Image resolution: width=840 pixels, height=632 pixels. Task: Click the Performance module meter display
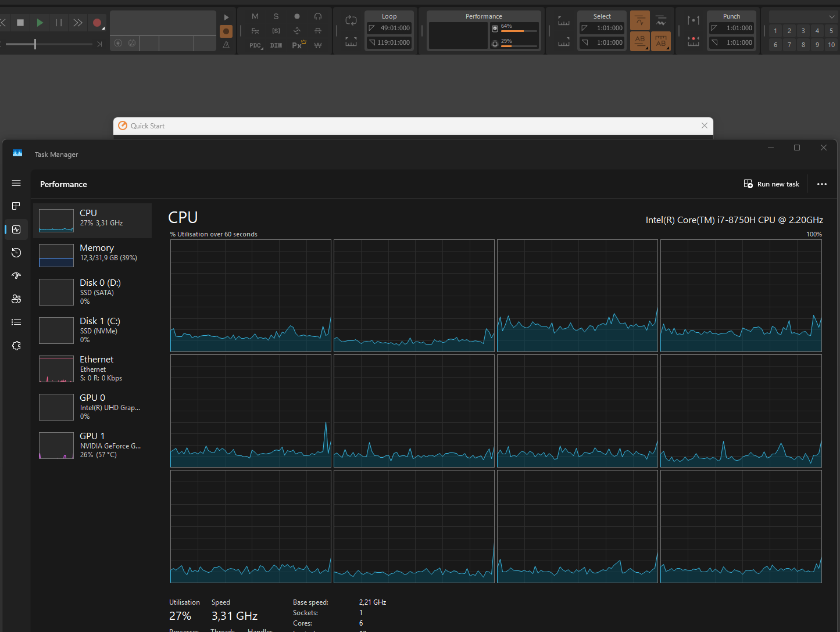pyautogui.click(x=458, y=35)
